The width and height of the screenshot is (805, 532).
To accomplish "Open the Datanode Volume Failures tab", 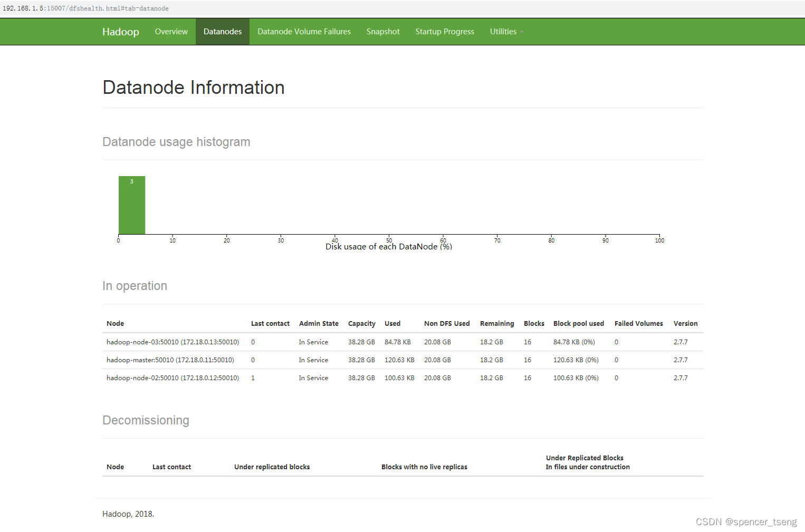I will click(304, 32).
